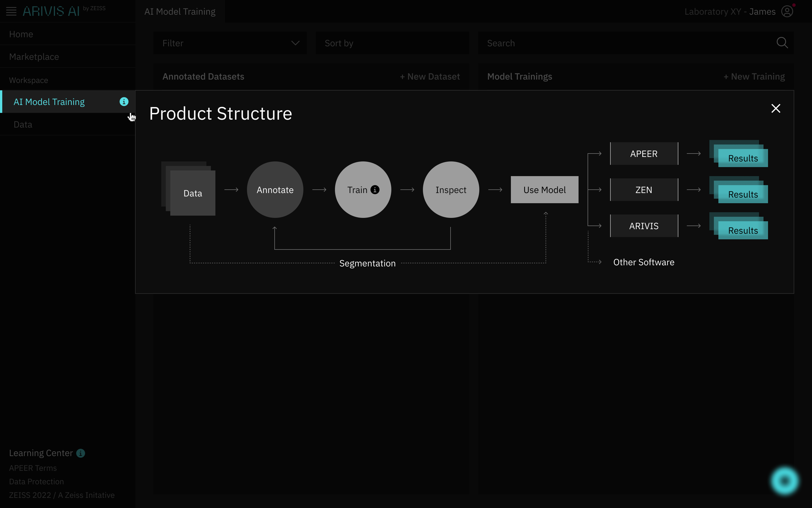The image size is (812, 508).
Task: Click the Use Model box
Action: (x=545, y=190)
